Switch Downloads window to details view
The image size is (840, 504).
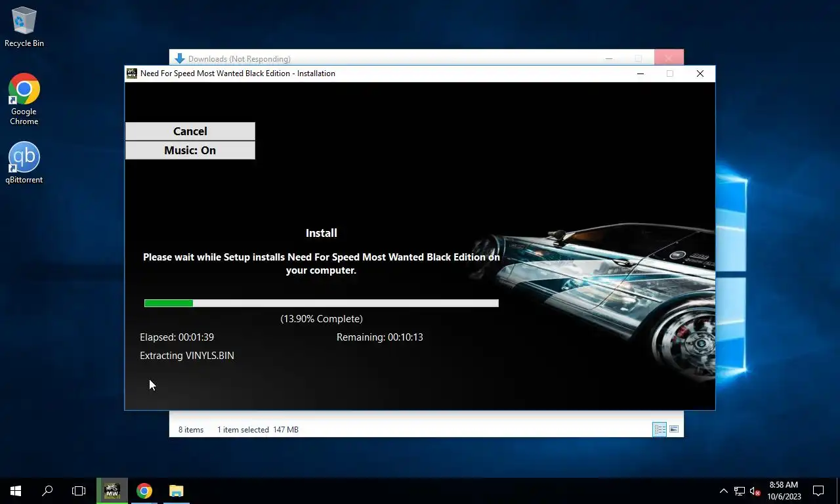pyautogui.click(x=660, y=429)
